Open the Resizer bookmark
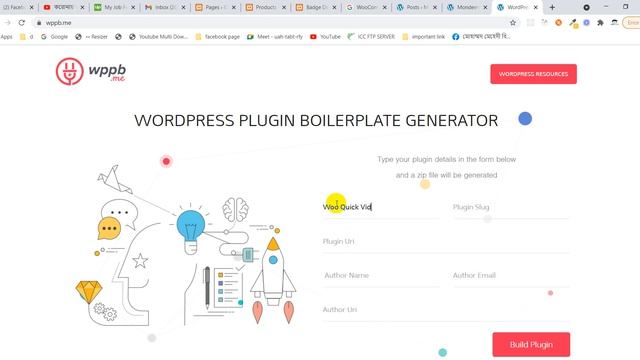640x360 pixels. point(91,37)
